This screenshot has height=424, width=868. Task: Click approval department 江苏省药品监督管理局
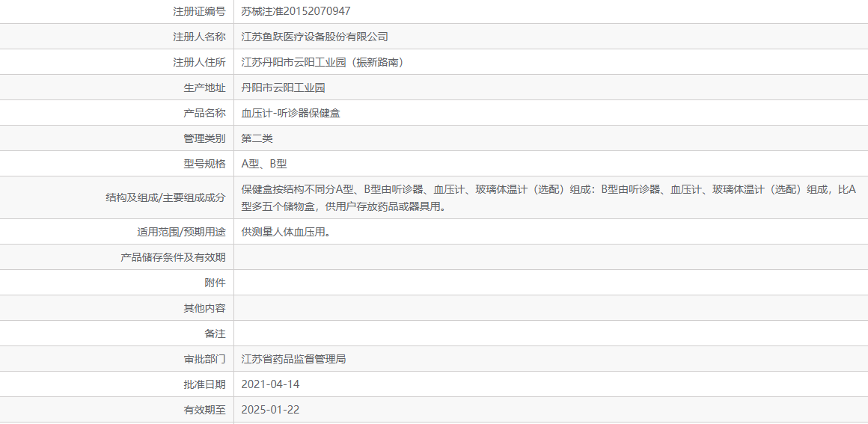coord(294,359)
